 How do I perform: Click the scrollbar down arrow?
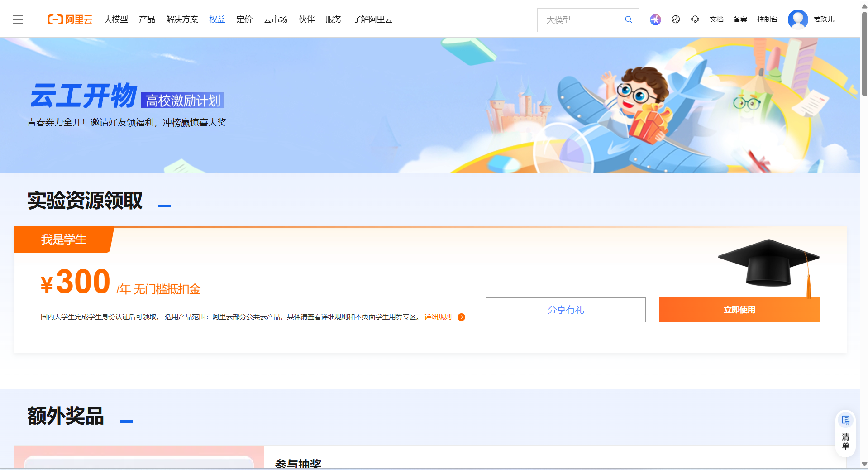coord(864,464)
